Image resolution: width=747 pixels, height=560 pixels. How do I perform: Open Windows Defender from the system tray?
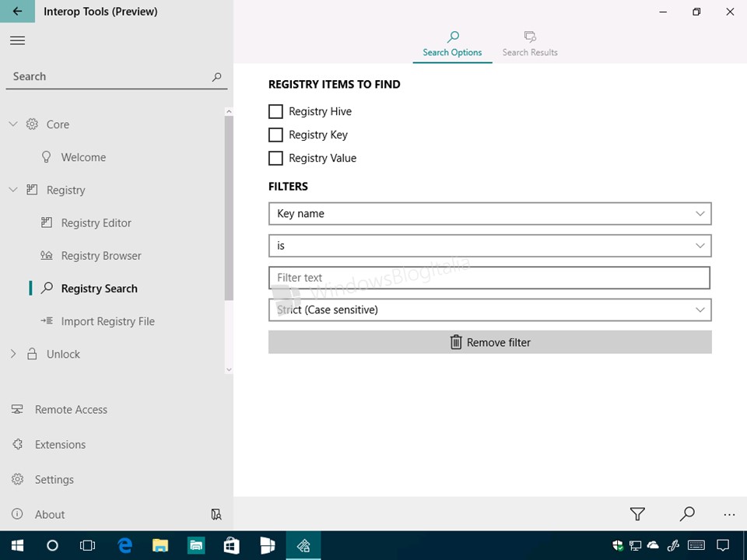pyautogui.click(x=618, y=546)
